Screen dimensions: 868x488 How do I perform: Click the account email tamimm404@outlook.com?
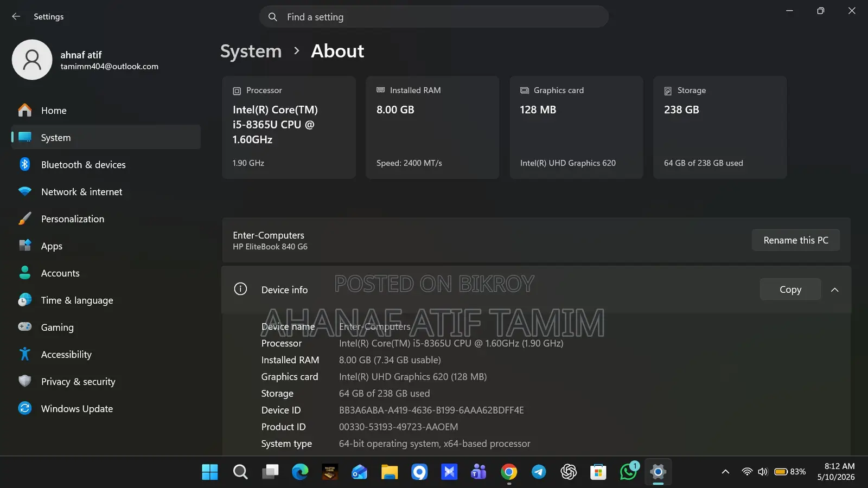click(x=109, y=67)
